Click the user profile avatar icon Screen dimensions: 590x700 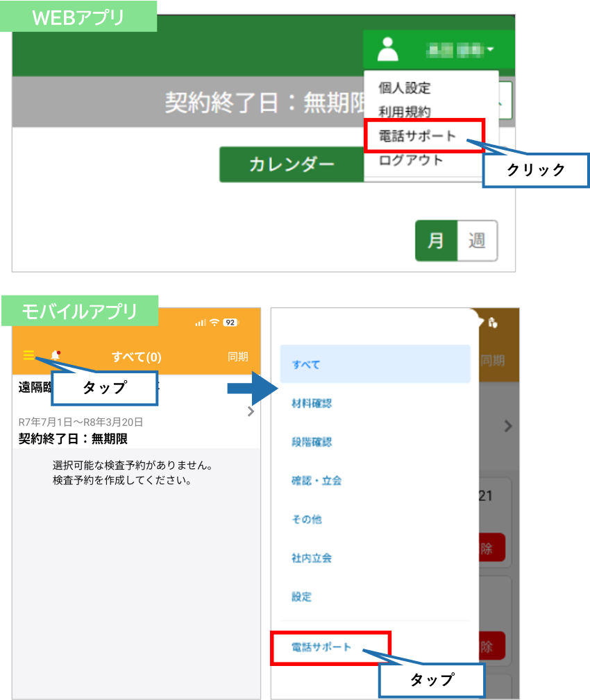387,49
